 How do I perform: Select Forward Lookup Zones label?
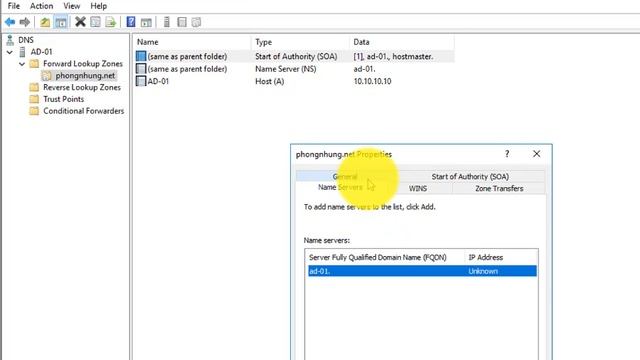[x=83, y=64]
